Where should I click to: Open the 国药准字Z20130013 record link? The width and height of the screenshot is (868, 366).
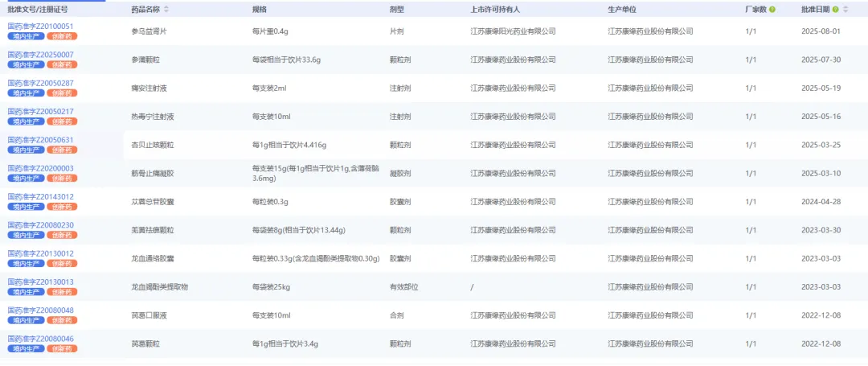[x=40, y=282]
